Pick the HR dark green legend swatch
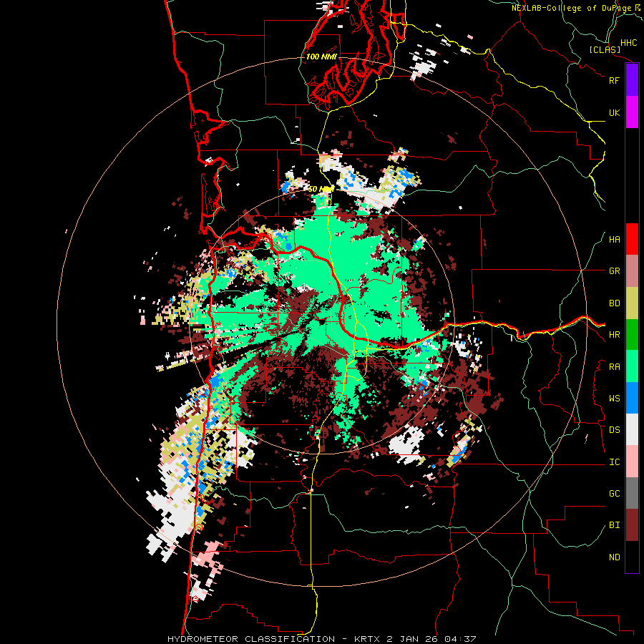Image resolution: width=644 pixels, height=644 pixels. [x=632, y=335]
